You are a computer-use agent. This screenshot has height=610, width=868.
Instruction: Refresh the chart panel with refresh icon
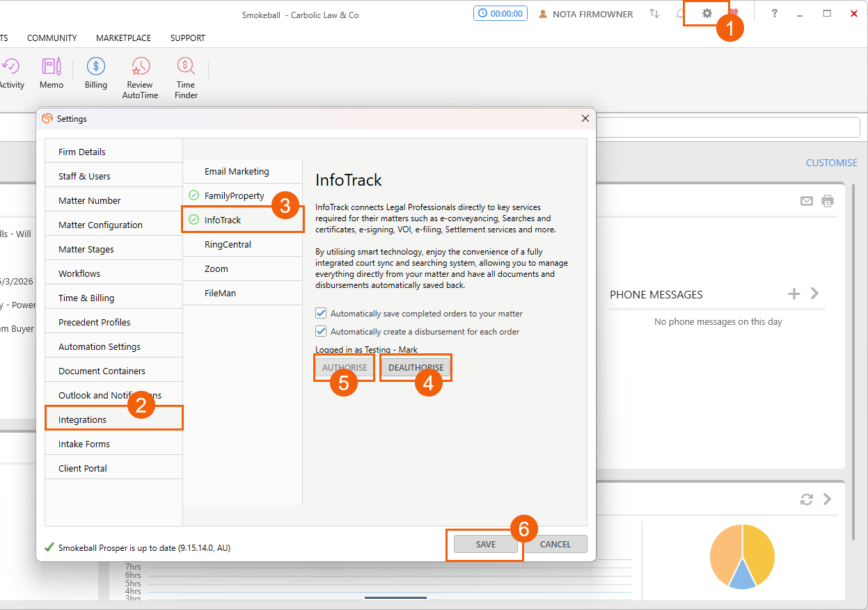(806, 499)
